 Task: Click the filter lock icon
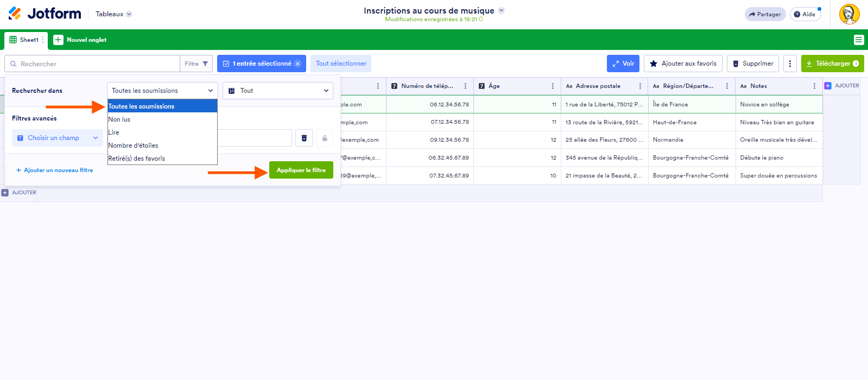[325, 138]
